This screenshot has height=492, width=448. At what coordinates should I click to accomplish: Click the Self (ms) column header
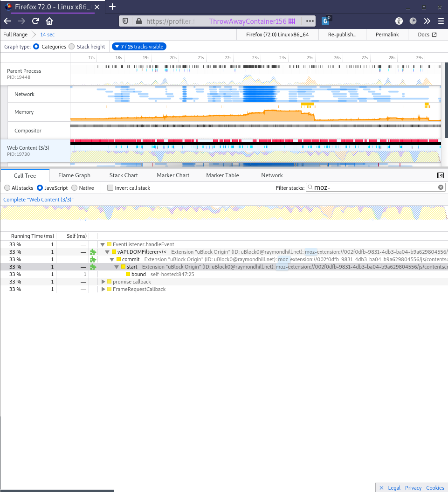(x=76, y=236)
